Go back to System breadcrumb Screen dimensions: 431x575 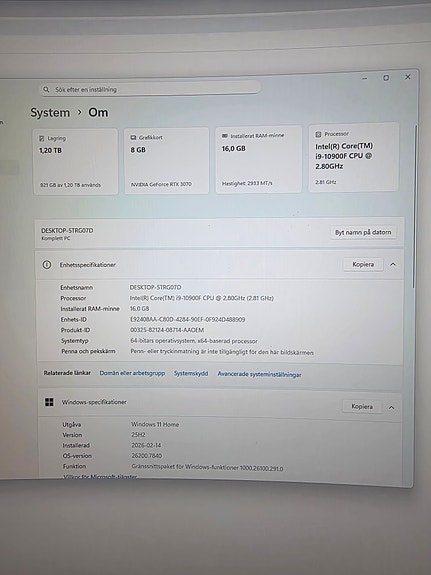coord(50,113)
